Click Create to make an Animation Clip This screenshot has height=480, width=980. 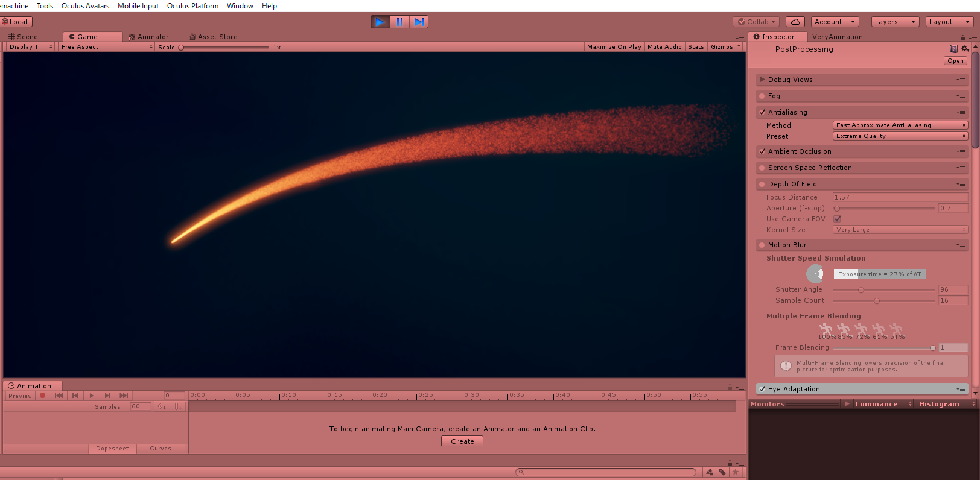coord(462,441)
